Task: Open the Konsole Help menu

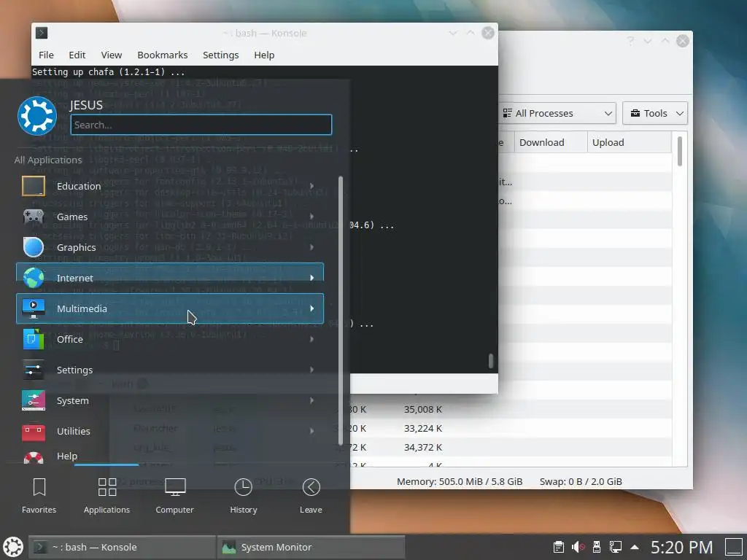Action: pos(264,55)
